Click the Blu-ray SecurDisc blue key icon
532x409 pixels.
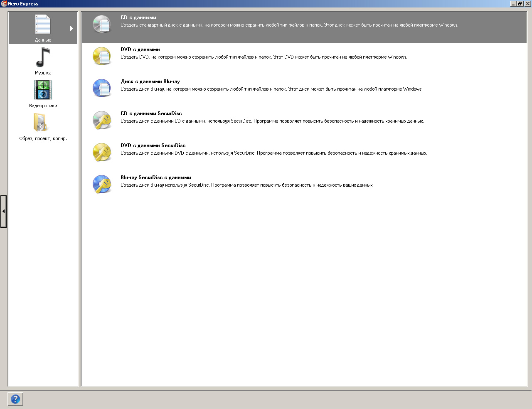(102, 184)
